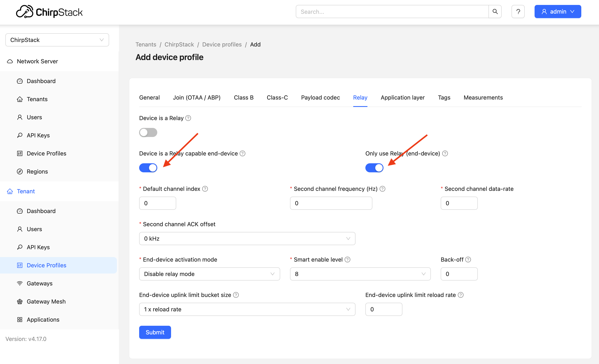Click help icon next to Smart enable level
Image resolution: width=599 pixels, height=364 pixels.
coord(348,260)
